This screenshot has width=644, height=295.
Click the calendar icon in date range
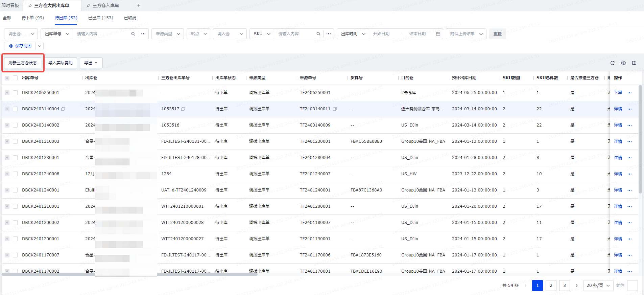438,34
